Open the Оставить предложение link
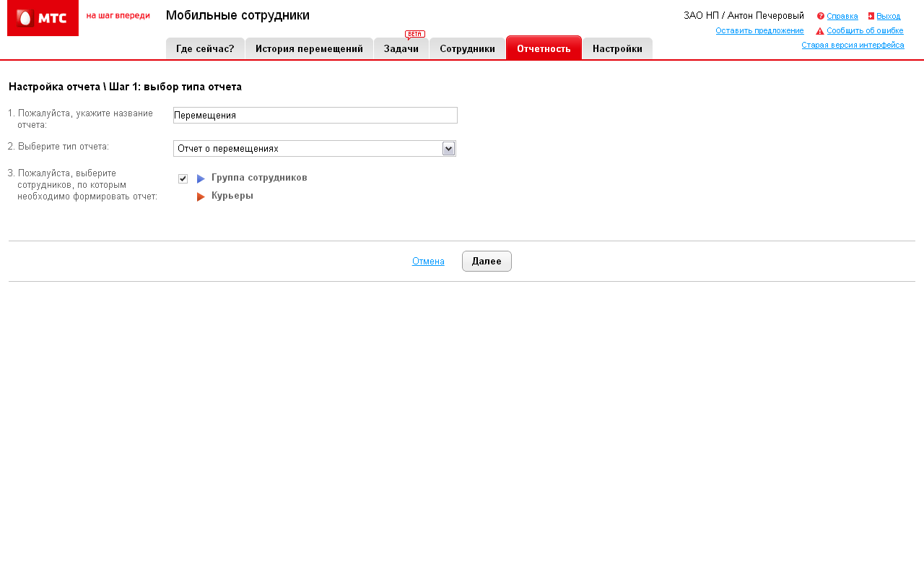This screenshot has height=578, width=924. point(759,30)
